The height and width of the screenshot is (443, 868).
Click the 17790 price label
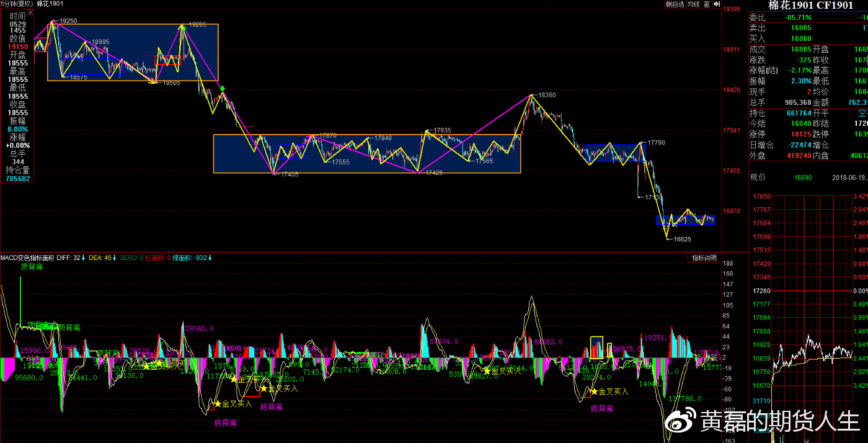click(x=656, y=142)
